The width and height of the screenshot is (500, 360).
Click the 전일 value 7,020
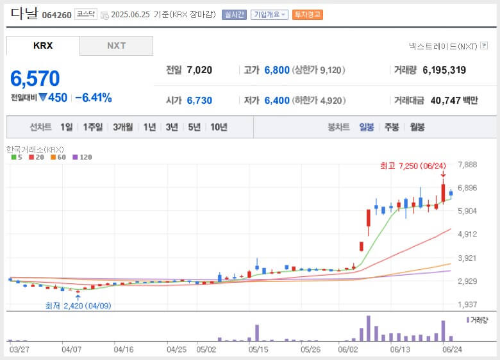(x=199, y=70)
